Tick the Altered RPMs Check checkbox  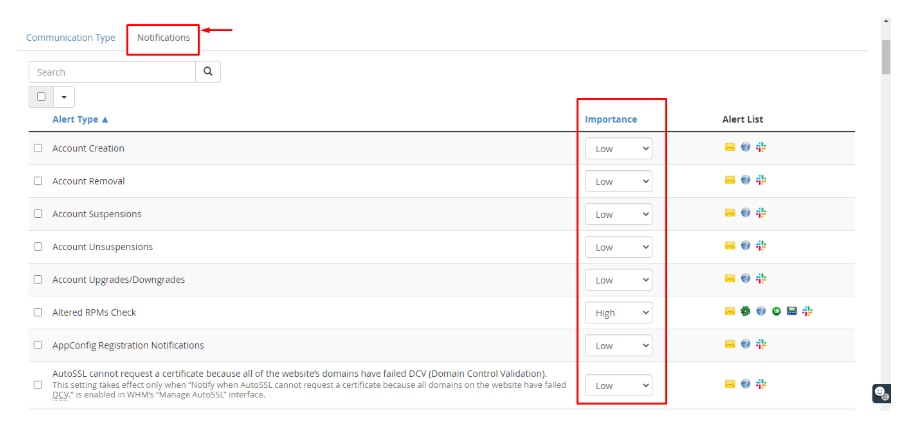click(38, 313)
